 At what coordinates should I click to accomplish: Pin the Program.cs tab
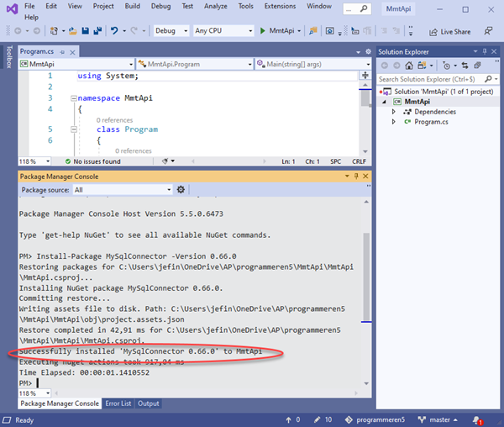click(x=62, y=52)
